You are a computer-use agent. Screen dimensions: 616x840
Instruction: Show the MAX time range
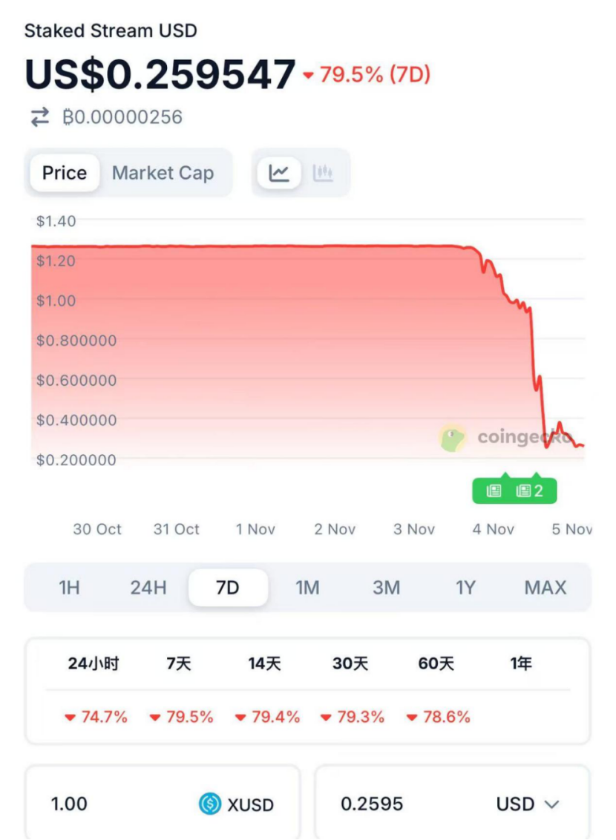point(545,588)
